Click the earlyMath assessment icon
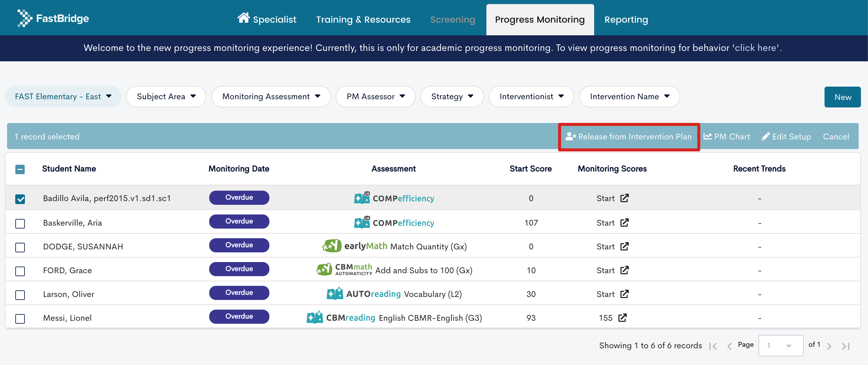 [331, 246]
